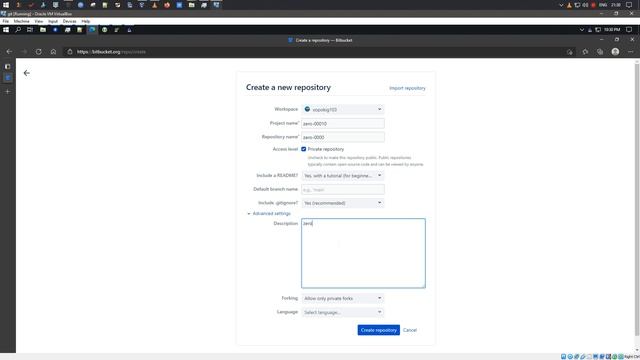Click the Project name input field

(x=342, y=123)
